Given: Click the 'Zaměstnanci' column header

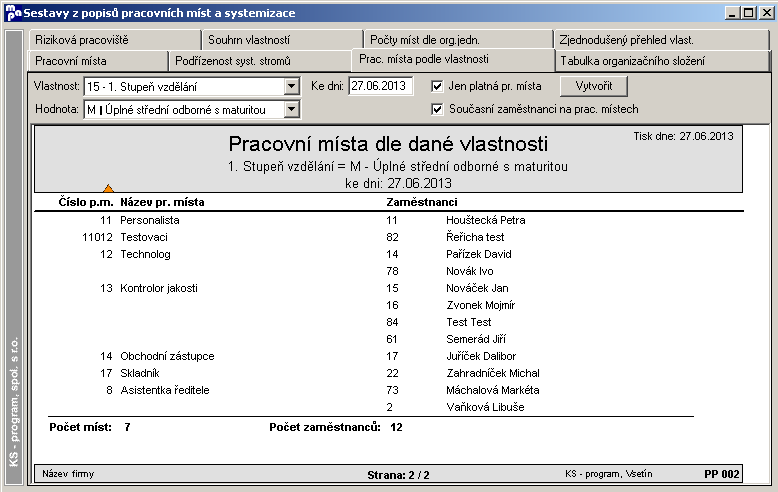Looking at the screenshot, I should tap(422, 202).
